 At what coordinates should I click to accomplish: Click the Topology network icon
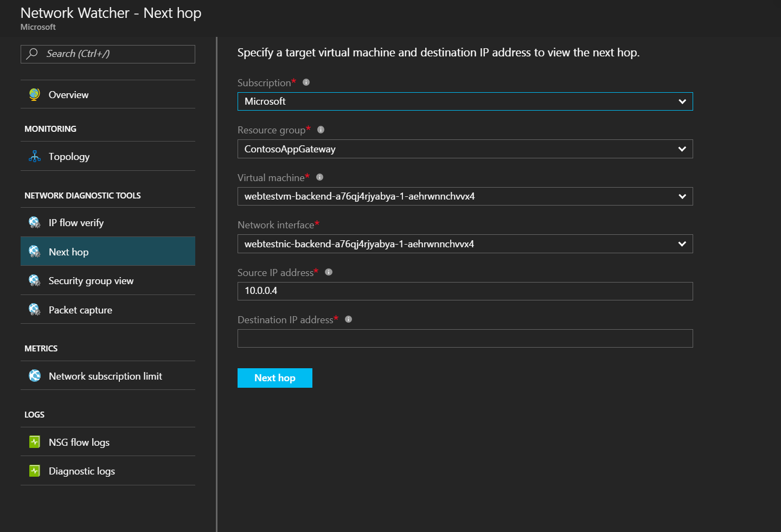click(x=35, y=157)
